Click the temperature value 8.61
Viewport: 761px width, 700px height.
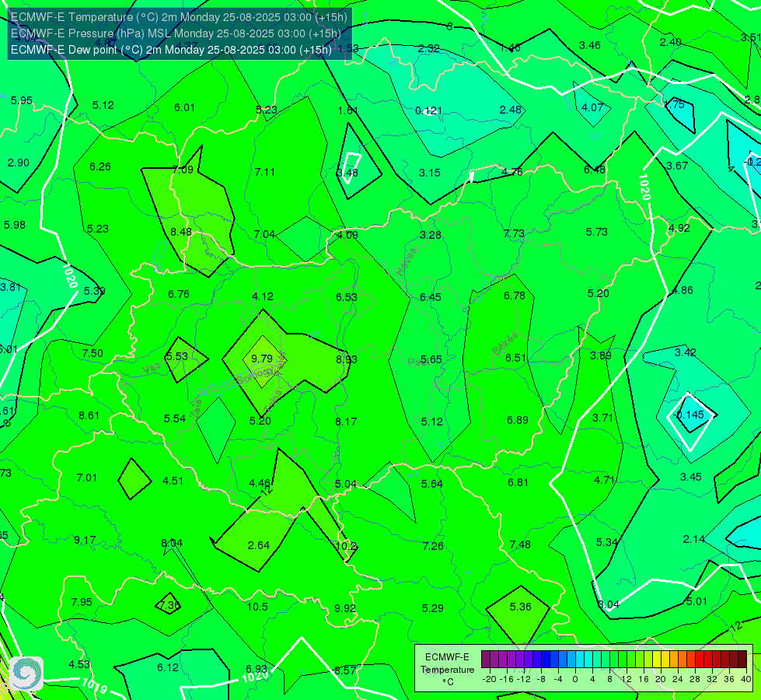point(89,416)
